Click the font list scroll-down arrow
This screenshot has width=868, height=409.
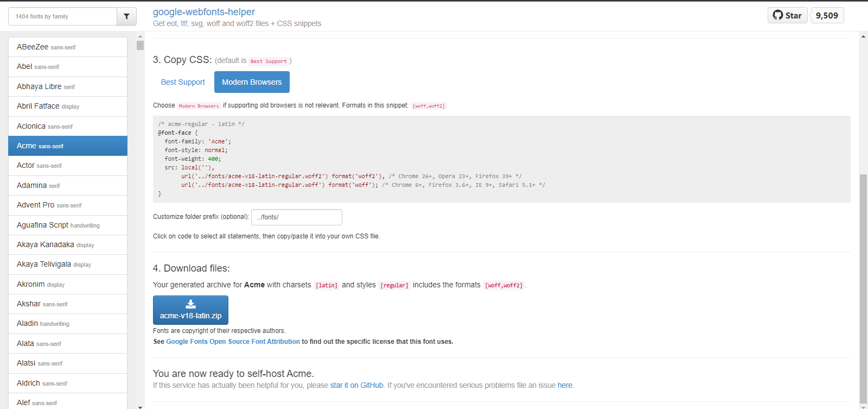(140, 406)
